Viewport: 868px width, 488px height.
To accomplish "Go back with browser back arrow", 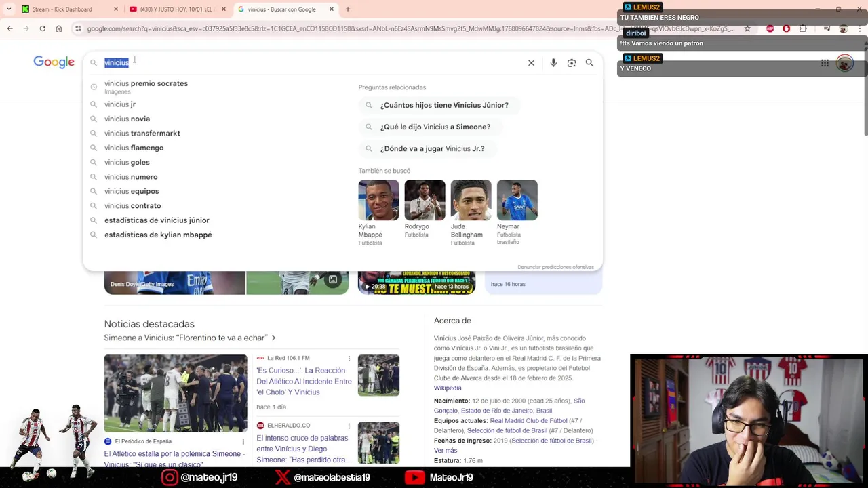I will click(x=9, y=28).
